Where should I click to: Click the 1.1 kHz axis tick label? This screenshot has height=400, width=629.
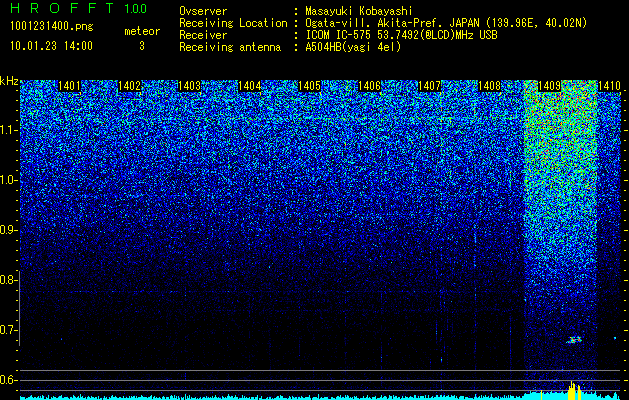[x=8, y=130]
